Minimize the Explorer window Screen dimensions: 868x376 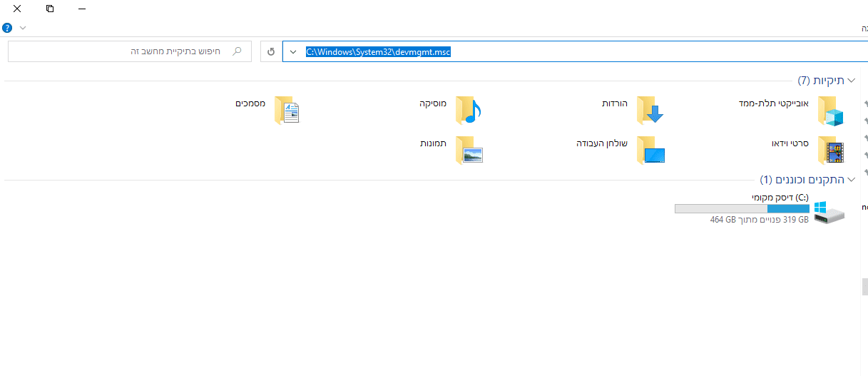(83, 9)
